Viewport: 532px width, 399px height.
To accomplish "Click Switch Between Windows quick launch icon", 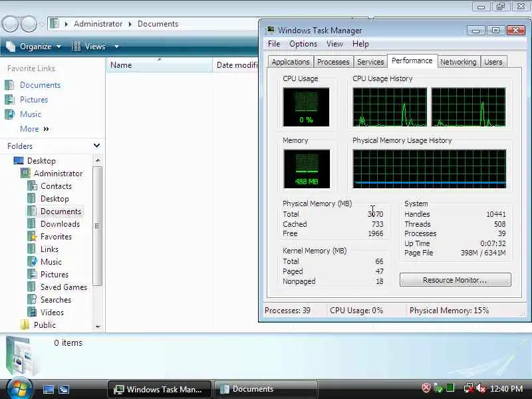I will (64, 389).
